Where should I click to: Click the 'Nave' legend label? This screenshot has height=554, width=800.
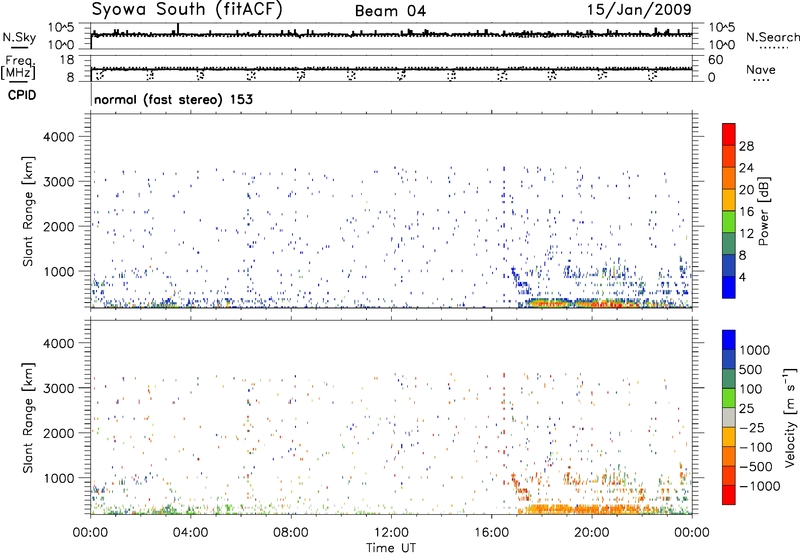(761, 70)
